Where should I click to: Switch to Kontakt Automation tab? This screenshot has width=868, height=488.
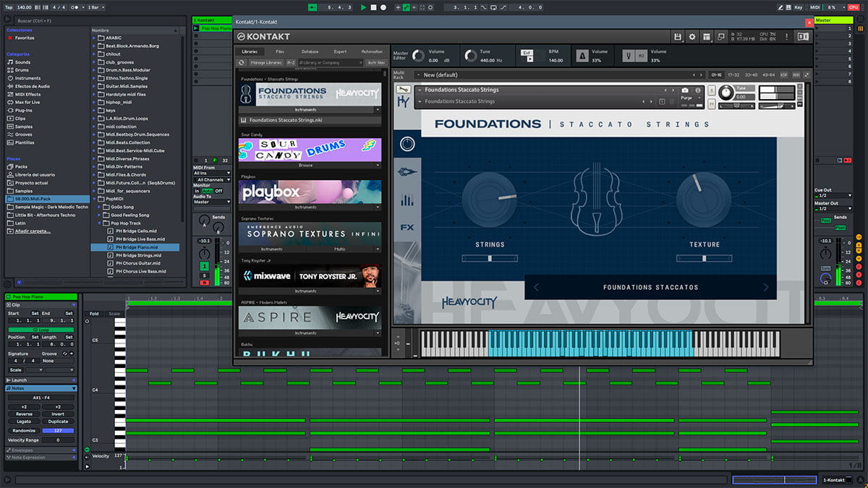point(372,51)
